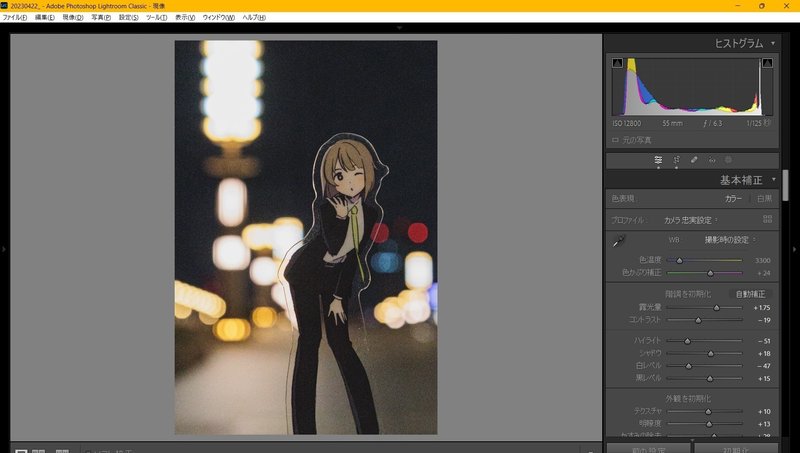Click the blacks value +15
The height and width of the screenshot is (453, 800).
(x=764, y=379)
